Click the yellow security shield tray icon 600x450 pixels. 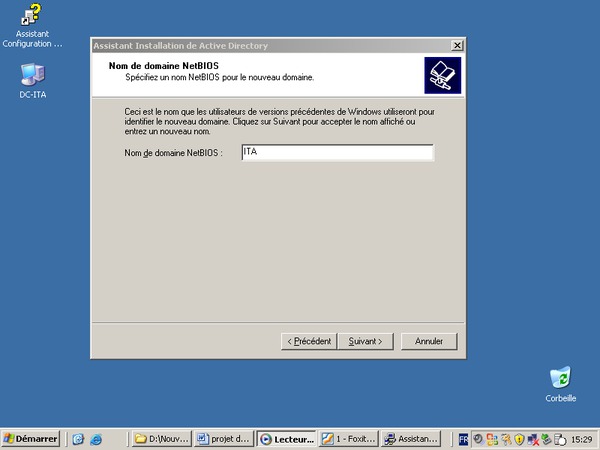pyautogui.click(x=519, y=439)
